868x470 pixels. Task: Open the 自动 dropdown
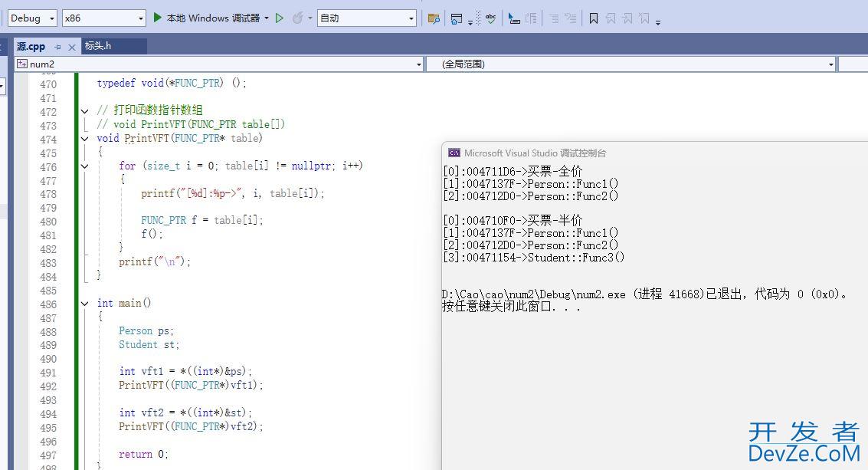[x=366, y=18]
